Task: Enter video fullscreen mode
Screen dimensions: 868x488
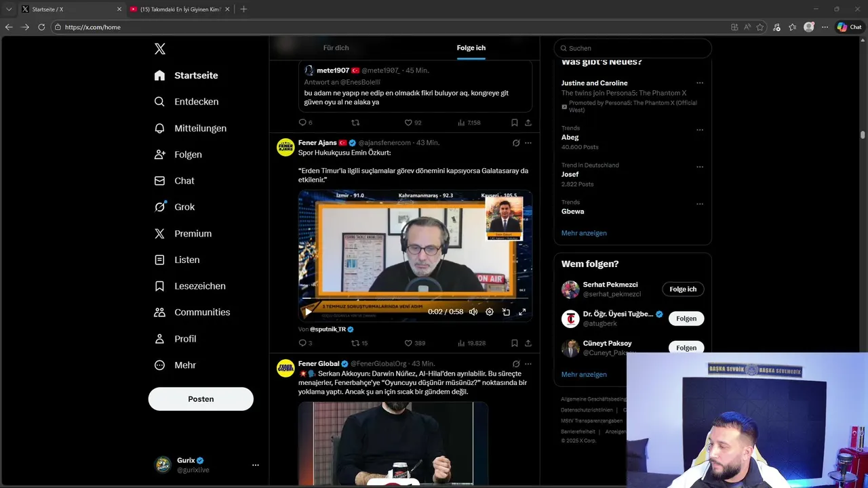Action: tap(522, 312)
